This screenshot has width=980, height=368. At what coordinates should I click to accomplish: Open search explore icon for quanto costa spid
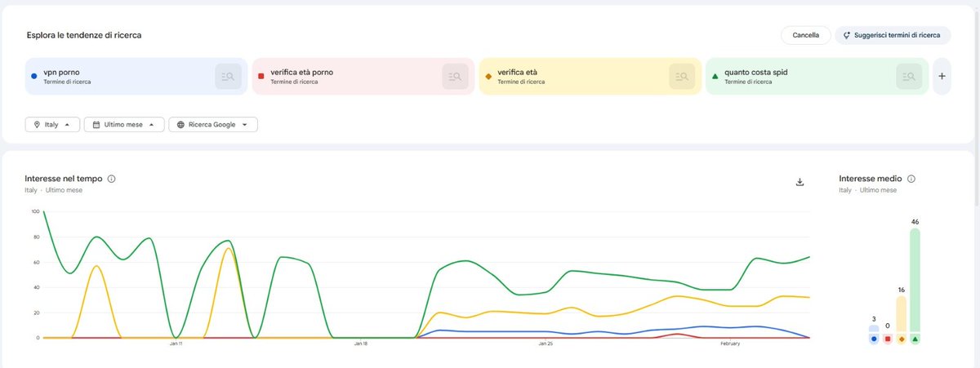[x=909, y=77]
